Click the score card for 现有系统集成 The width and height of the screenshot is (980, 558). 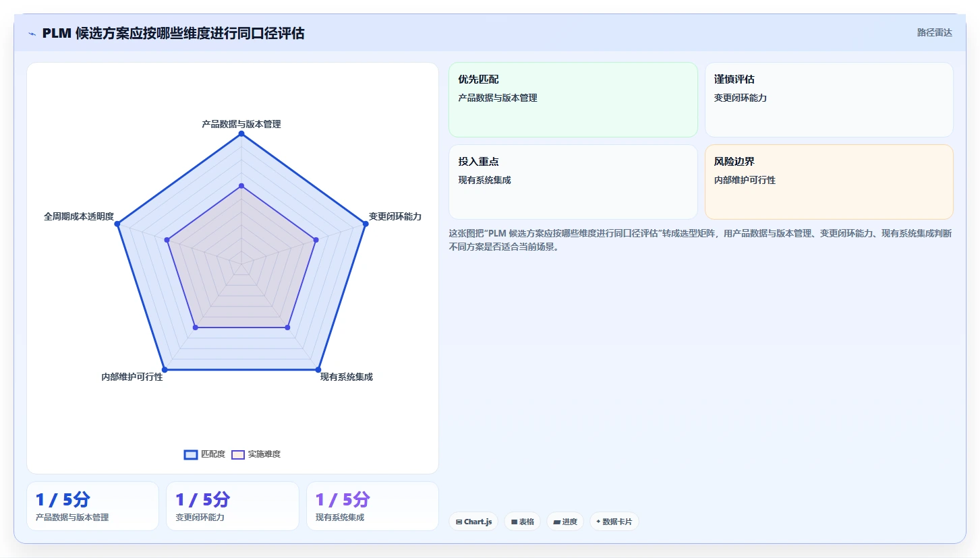[x=372, y=506]
